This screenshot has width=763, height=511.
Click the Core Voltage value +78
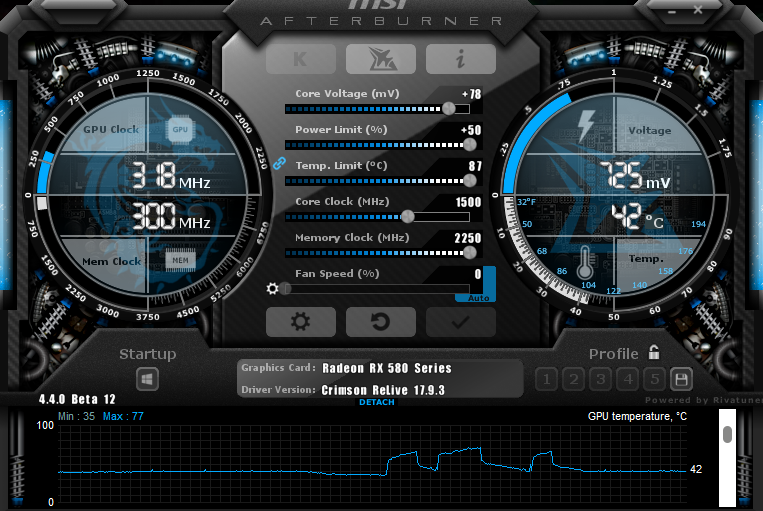(472, 94)
